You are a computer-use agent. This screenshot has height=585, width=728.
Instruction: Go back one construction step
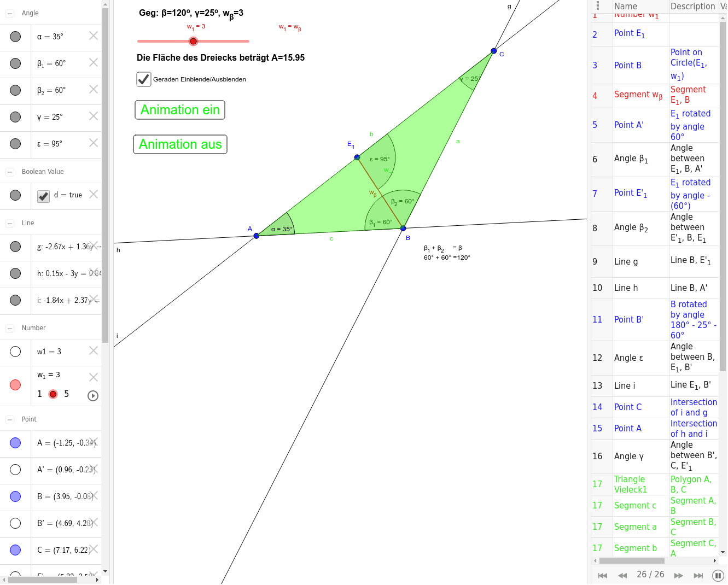[622, 575]
